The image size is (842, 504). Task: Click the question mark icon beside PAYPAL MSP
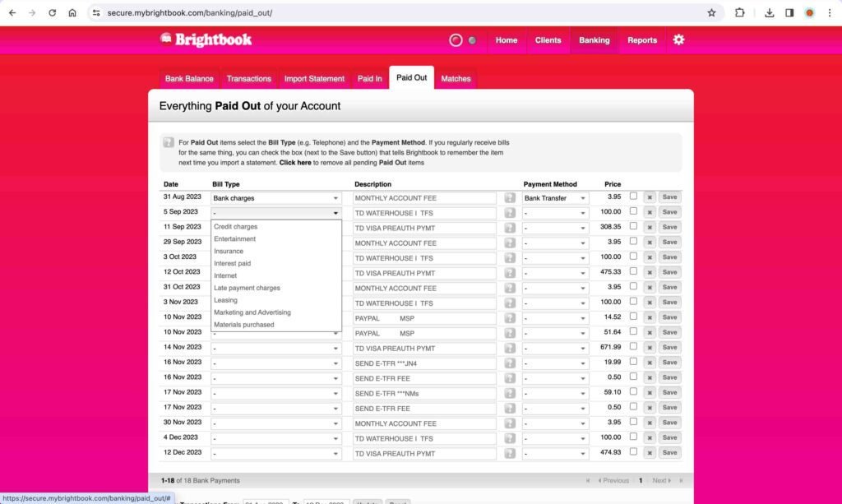[509, 317]
